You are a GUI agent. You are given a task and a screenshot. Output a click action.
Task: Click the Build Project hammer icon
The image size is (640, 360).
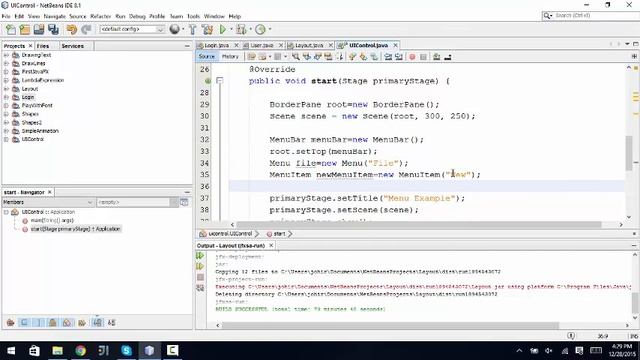click(193, 29)
